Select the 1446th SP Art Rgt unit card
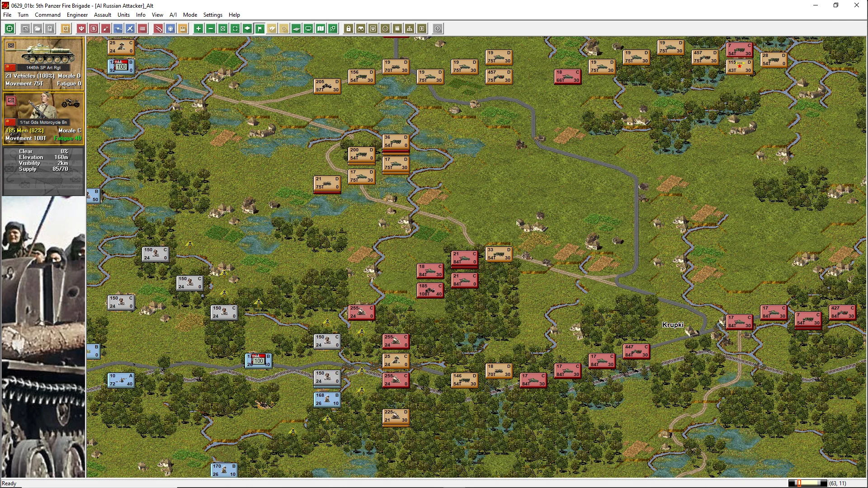Screen dimensions: 868x488 43,63
